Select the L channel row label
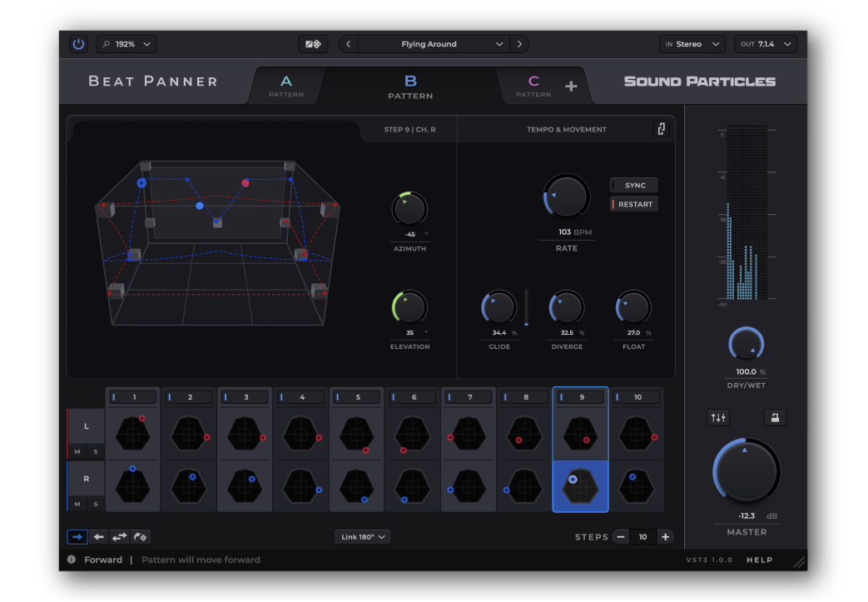The image size is (868, 602). (87, 425)
